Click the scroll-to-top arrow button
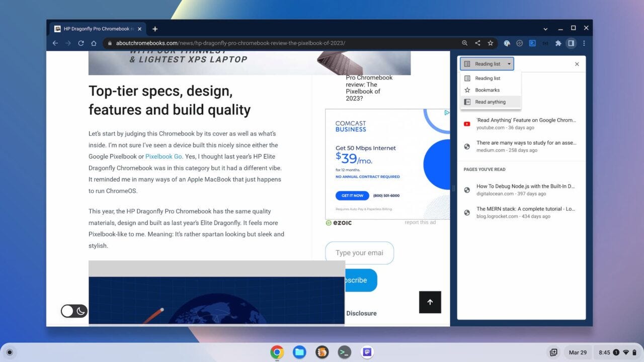The image size is (644, 362). pyautogui.click(x=430, y=302)
